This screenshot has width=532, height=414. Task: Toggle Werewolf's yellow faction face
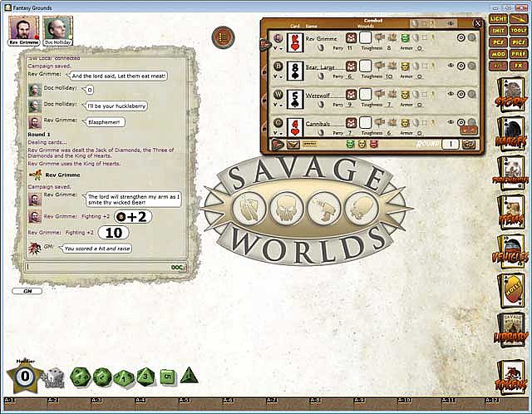(404, 94)
